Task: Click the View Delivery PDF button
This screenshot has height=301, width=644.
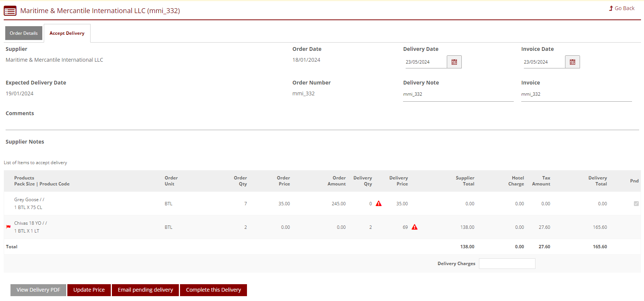Action: tap(38, 290)
